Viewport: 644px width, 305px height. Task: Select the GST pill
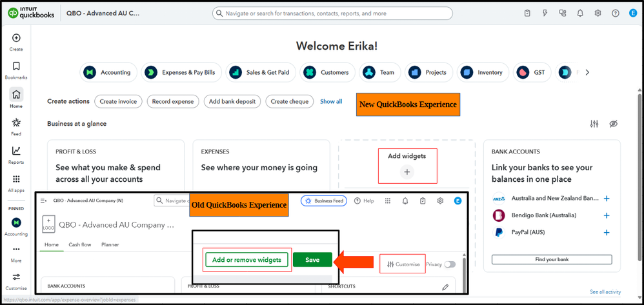coord(532,72)
